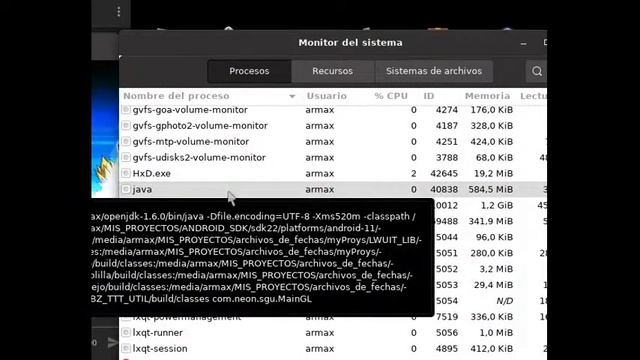
Task: Click the ID value 40838
Action: tap(444, 189)
